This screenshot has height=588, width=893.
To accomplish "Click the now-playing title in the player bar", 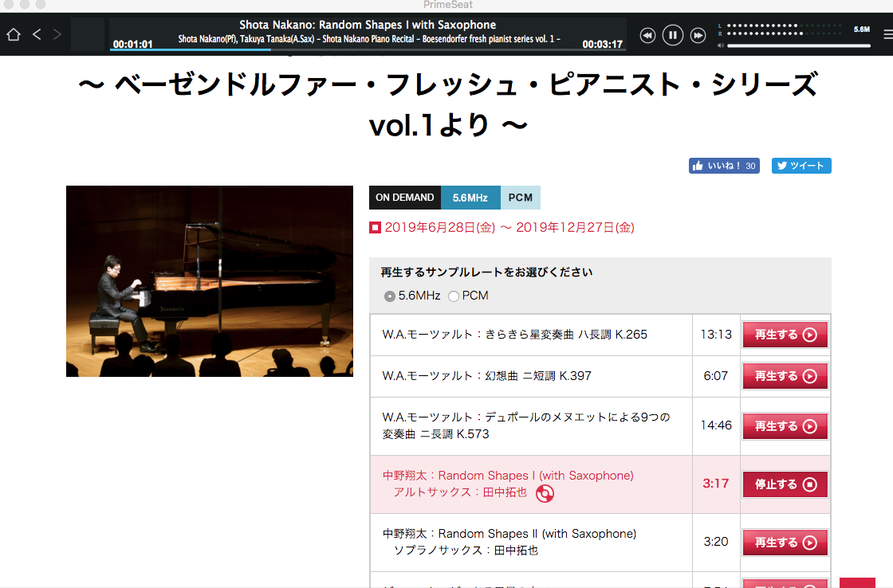I will (x=368, y=25).
